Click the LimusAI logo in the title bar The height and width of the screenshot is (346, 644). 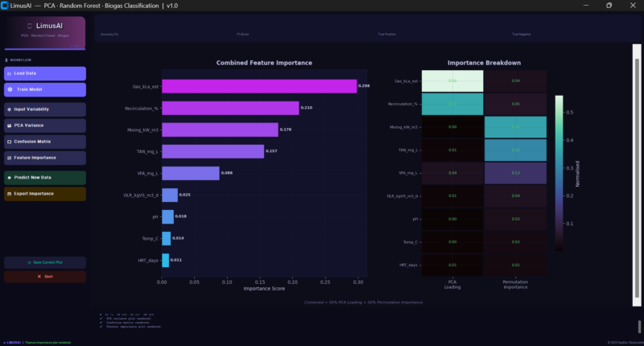tap(6, 5)
